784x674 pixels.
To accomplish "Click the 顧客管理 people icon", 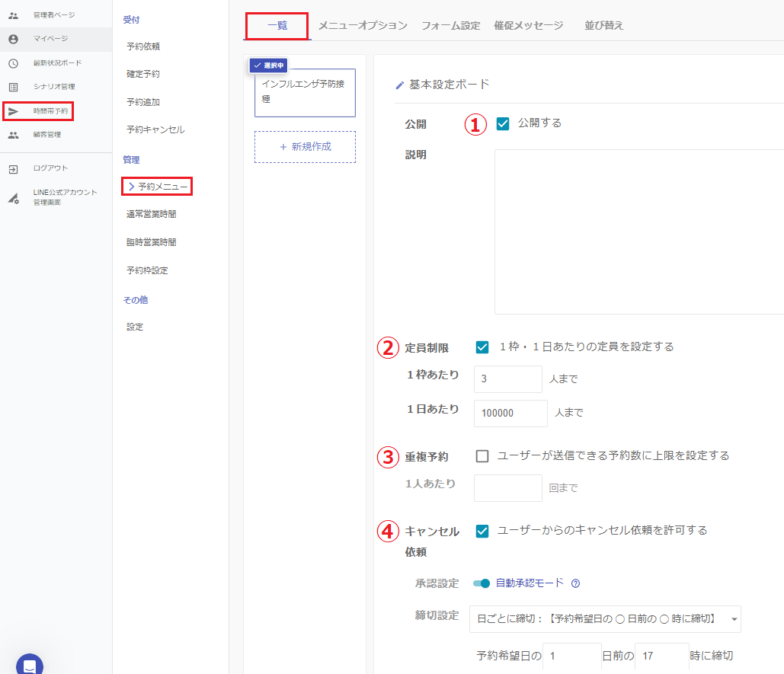I will (x=13, y=135).
